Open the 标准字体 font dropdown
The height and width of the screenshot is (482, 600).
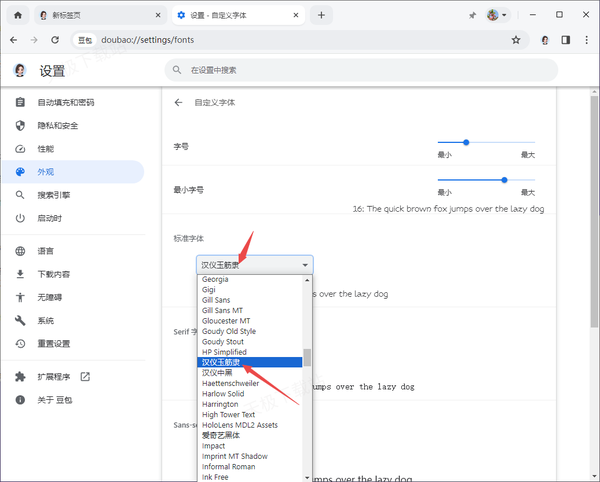254,265
